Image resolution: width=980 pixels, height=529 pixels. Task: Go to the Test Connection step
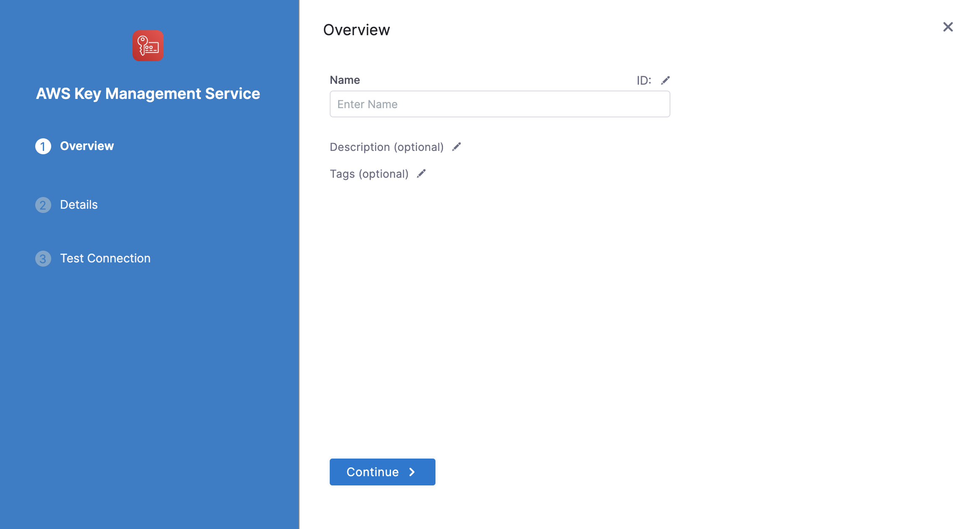105,258
